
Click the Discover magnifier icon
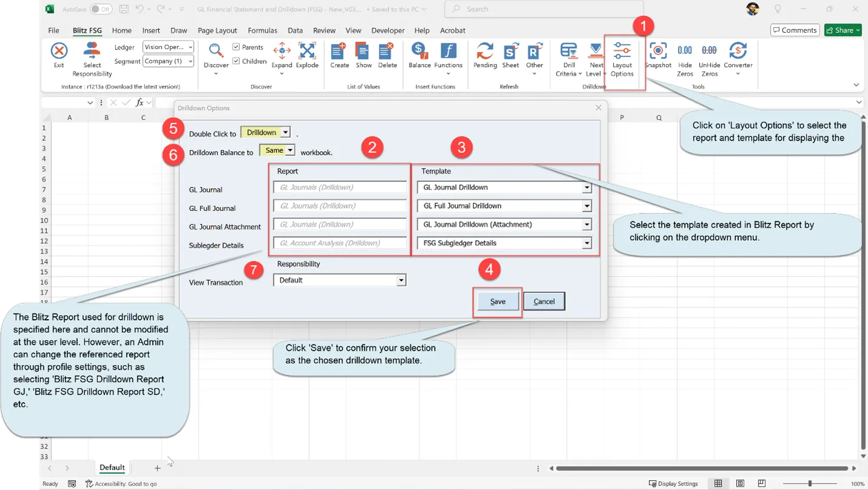click(216, 51)
